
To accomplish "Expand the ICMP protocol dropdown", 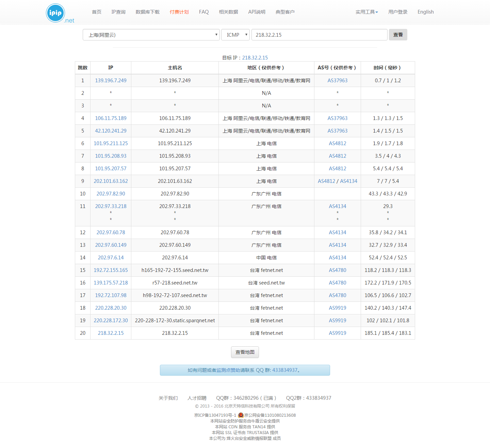I will (235, 35).
